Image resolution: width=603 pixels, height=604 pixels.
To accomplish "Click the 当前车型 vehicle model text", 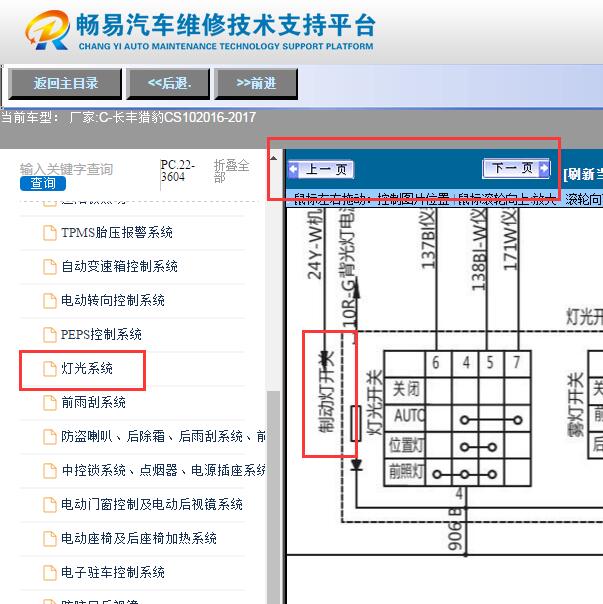I will tap(129, 117).
